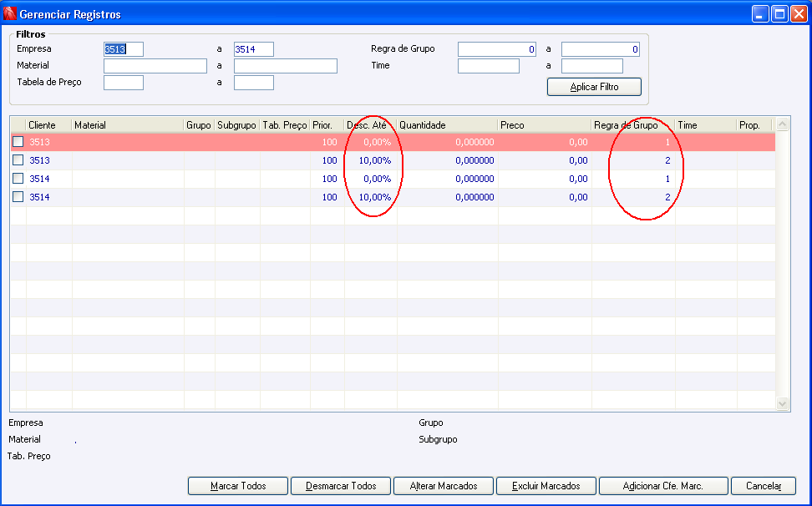Click the Time start filter field
This screenshot has height=506, width=812.
click(489, 66)
